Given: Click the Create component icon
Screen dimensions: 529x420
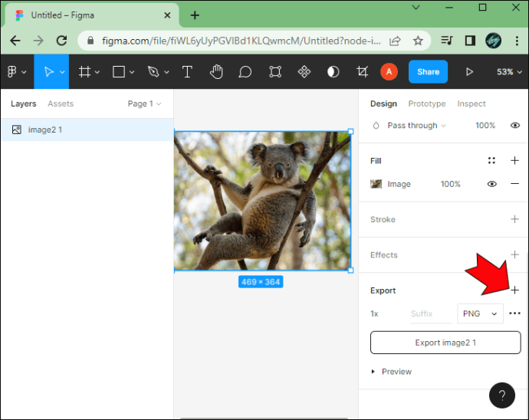Looking at the screenshot, I should (304, 72).
